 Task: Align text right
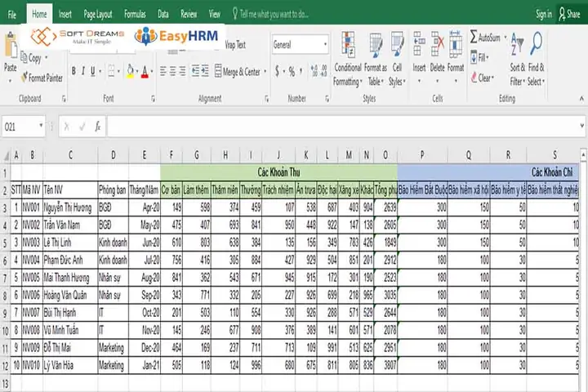coord(182,71)
